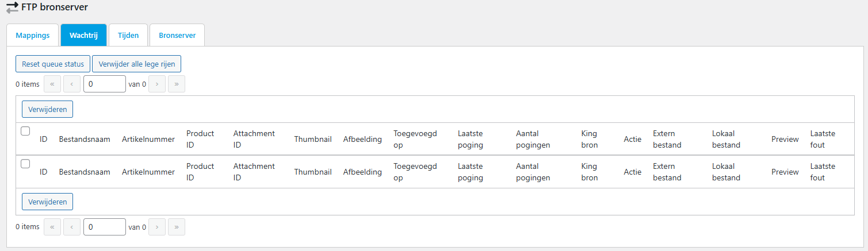Image resolution: width=868 pixels, height=251 pixels.
Task: Go to first page in top pagination
Action: [52, 84]
